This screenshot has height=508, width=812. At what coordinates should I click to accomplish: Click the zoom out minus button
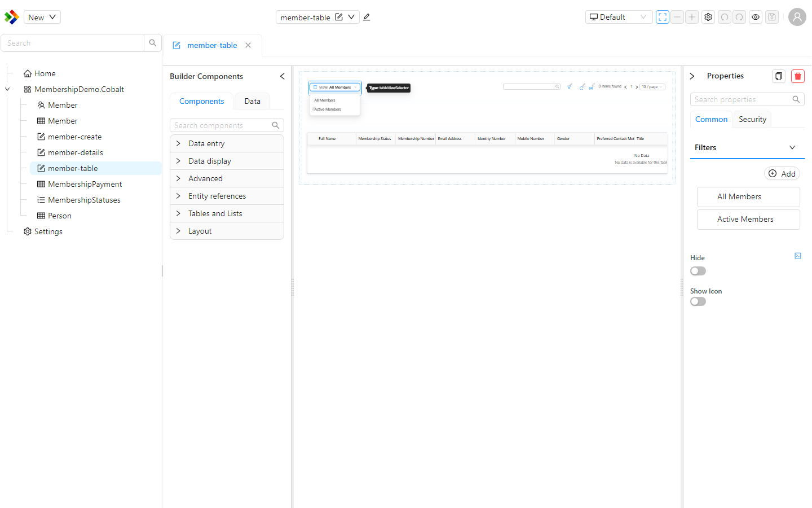point(677,17)
